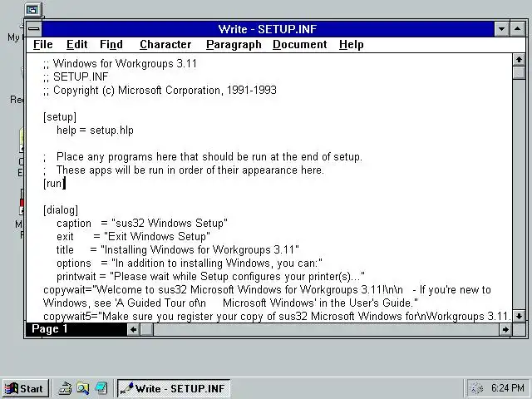Click the vertical scrollbar thumb

(519, 72)
